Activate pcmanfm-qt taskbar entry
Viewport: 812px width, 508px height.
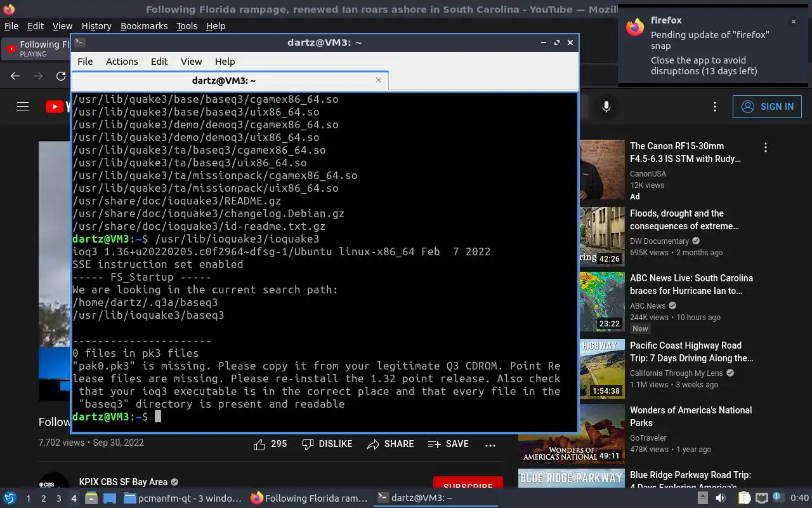[x=183, y=498]
